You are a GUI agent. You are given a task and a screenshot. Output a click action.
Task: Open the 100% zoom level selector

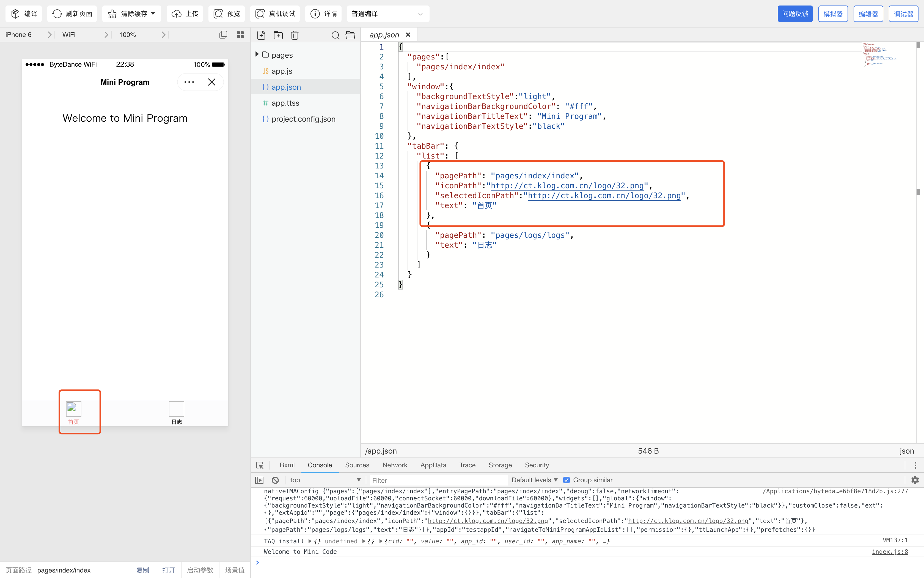[x=142, y=34]
